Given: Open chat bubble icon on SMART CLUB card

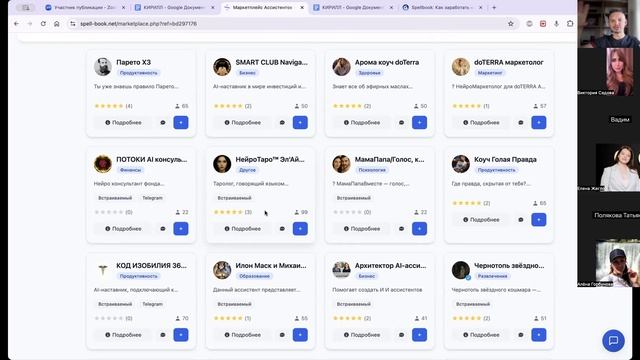Looking at the screenshot, I should point(282,122).
